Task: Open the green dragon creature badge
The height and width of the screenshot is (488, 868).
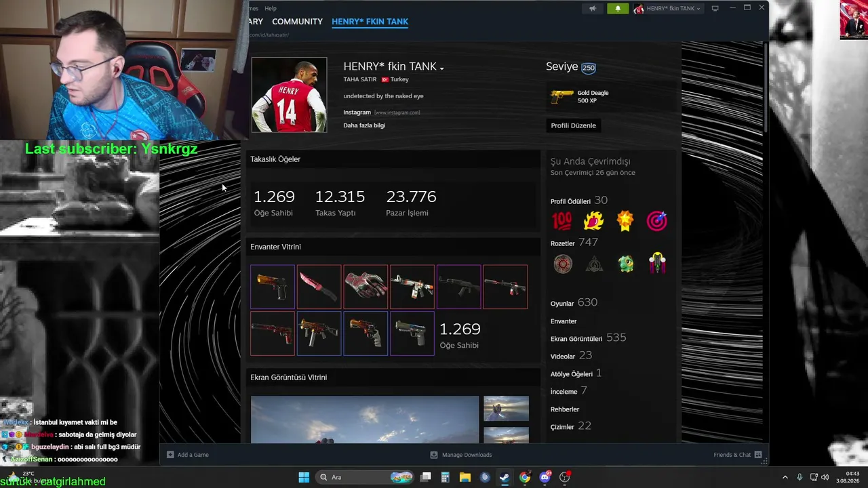Action: pyautogui.click(x=626, y=264)
